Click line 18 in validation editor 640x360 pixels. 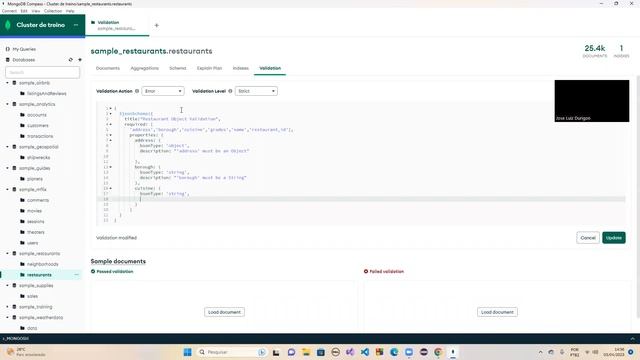pyautogui.click(x=361, y=199)
